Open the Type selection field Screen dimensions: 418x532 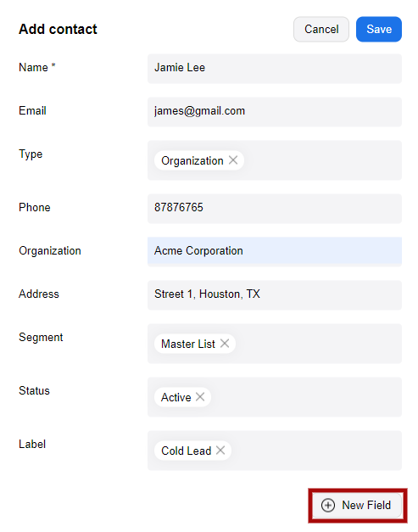275,160
